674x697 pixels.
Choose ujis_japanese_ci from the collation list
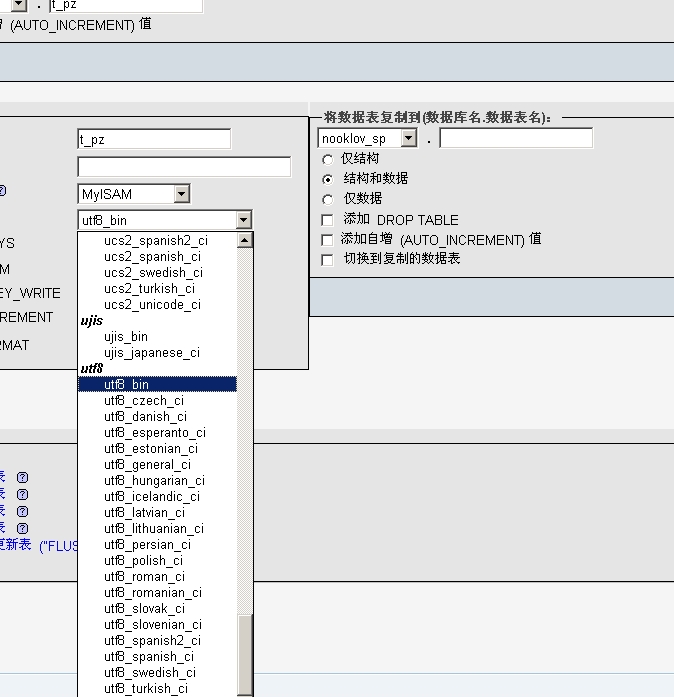point(151,353)
